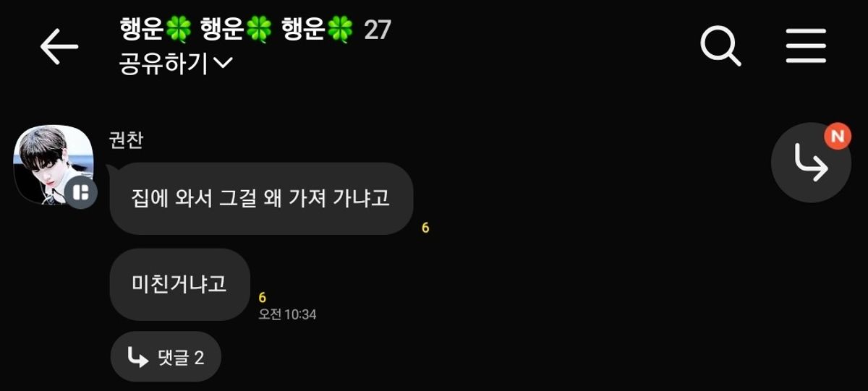Open 권찬's profile picture
Image resolution: width=868 pixels, height=391 pixels.
click(54, 165)
